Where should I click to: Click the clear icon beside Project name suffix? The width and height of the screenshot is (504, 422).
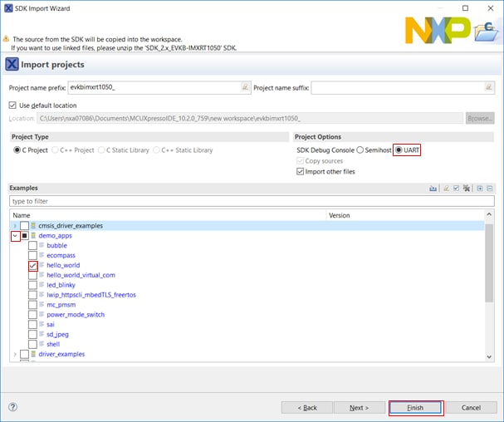488,87
